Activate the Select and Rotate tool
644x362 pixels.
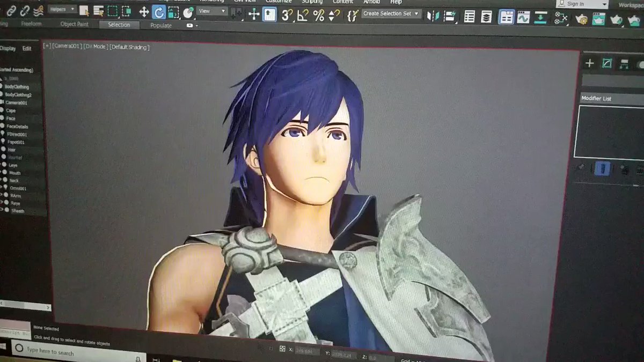(158, 12)
